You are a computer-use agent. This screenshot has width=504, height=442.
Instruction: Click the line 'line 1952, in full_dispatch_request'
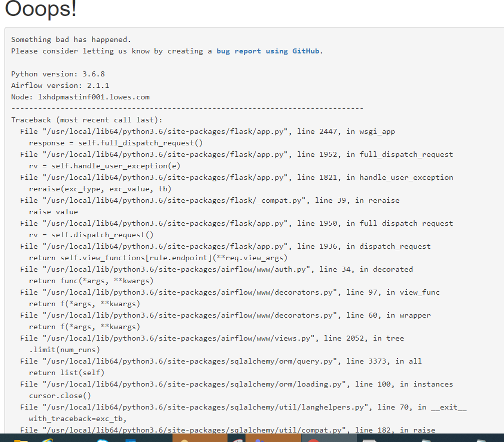click(236, 154)
